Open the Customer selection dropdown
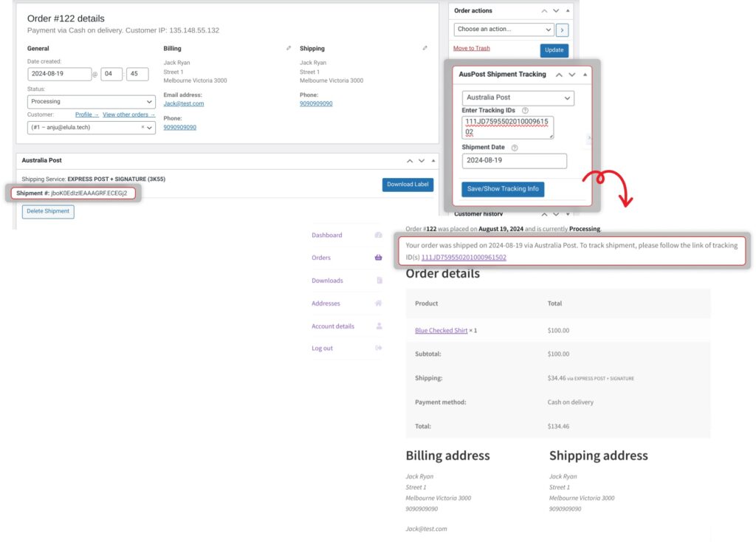The image size is (756, 542). [91, 127]
